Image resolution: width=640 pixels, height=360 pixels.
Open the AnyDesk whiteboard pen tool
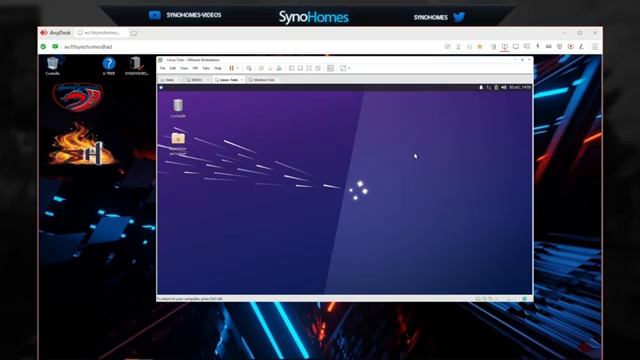pos(581,47)
